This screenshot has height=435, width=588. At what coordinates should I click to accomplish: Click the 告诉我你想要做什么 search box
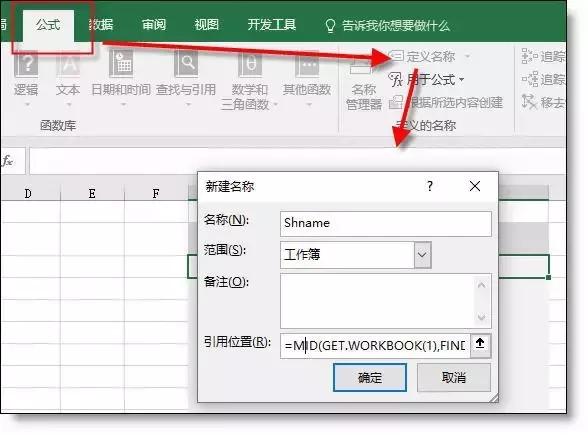click(387, 26)
